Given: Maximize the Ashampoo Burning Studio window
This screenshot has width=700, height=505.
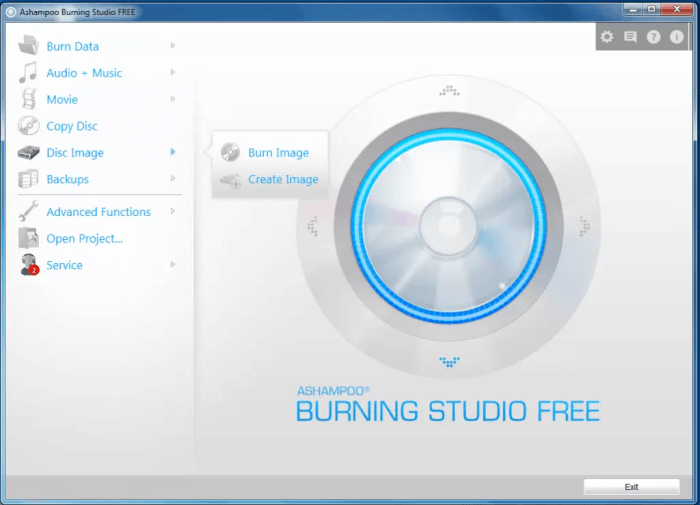Looking at the screenshot, I should [x=652, y=9].
